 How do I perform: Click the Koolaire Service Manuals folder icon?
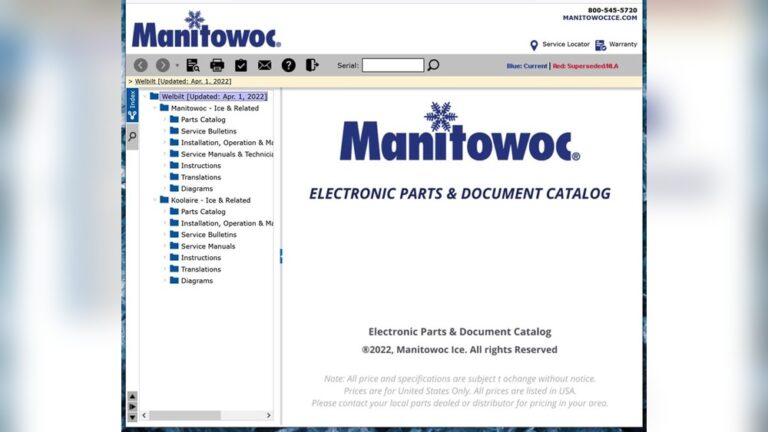coord(174,246)
